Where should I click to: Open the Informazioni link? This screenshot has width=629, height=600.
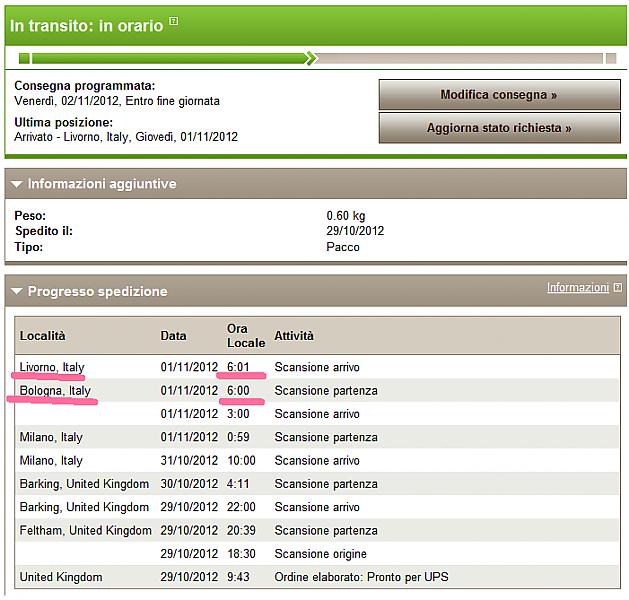point(577,288)
